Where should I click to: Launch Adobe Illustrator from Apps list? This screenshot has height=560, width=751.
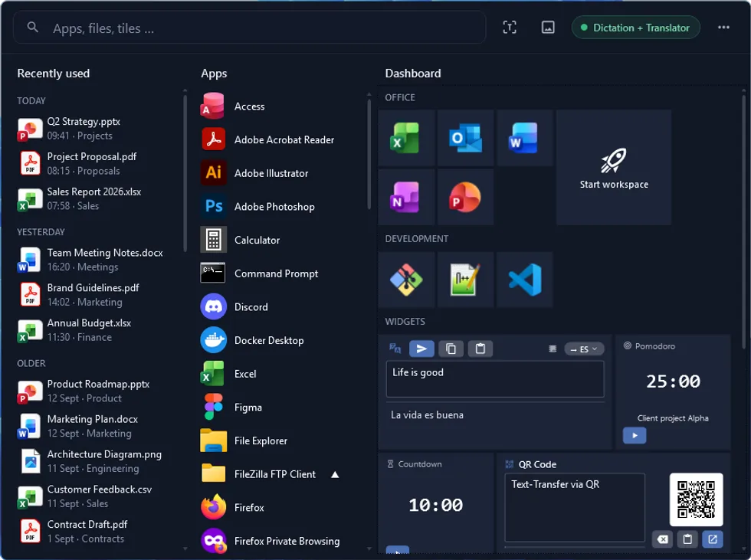click(x=283, y=173)
